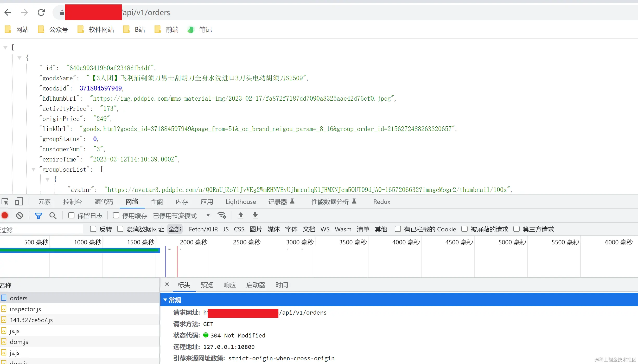The width and height of the screenshot is (638, 364).
Task: Click the inspector.js script file icon
Action: (x=4, y=309)
